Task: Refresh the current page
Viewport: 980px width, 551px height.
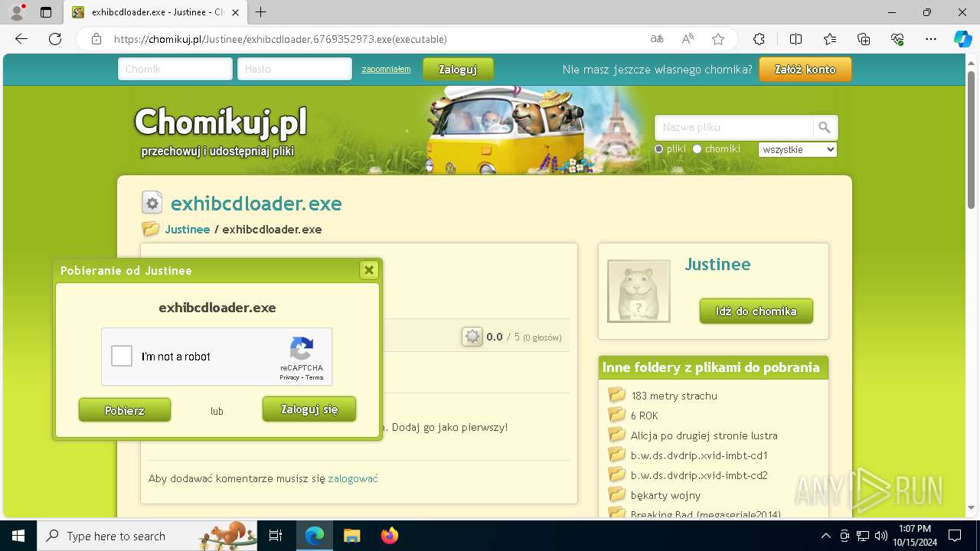Action: [x=55, y=39]
